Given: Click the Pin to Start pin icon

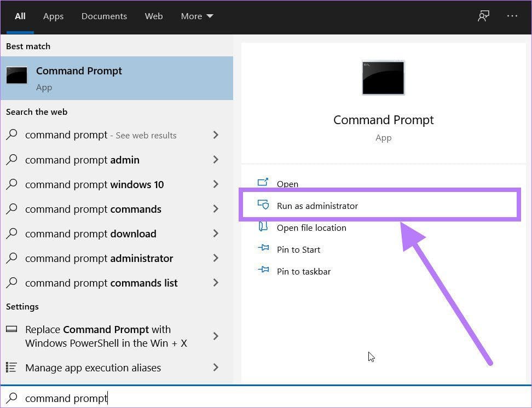Looking at the screenshot, I should [x=263, y=248].
